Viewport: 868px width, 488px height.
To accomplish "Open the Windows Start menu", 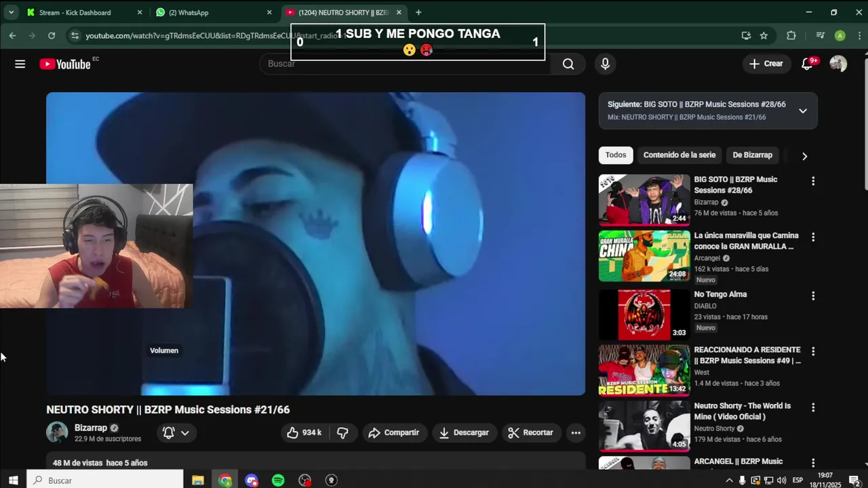I will click(x=13, y=480).
